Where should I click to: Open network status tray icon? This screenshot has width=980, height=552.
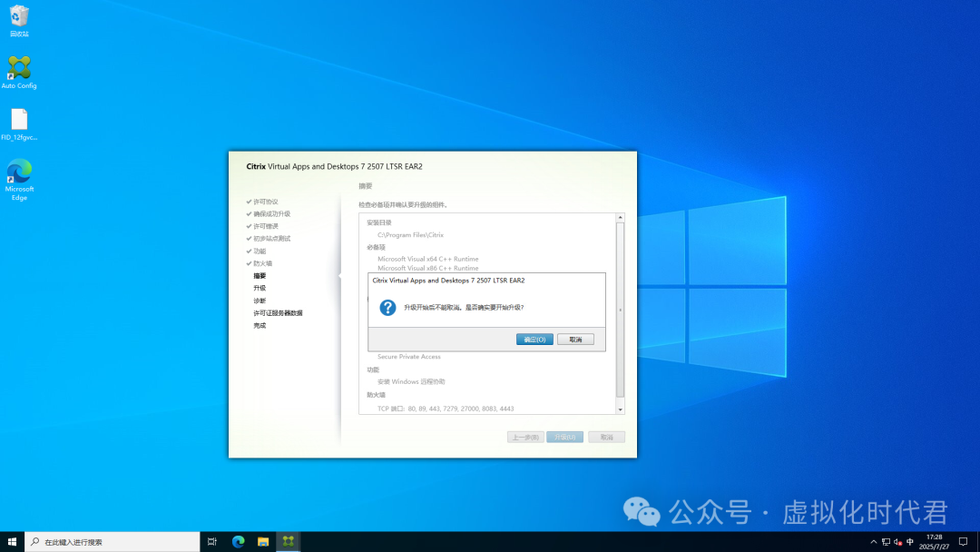click(886, 542)
